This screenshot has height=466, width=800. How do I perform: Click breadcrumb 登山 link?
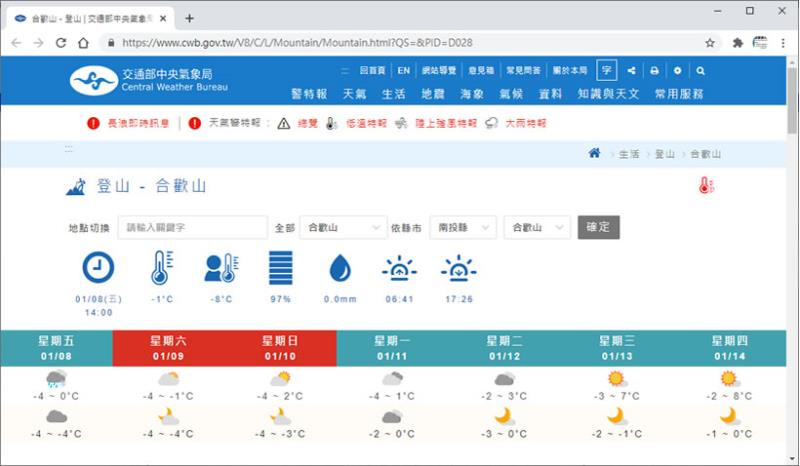pos(664,154)
